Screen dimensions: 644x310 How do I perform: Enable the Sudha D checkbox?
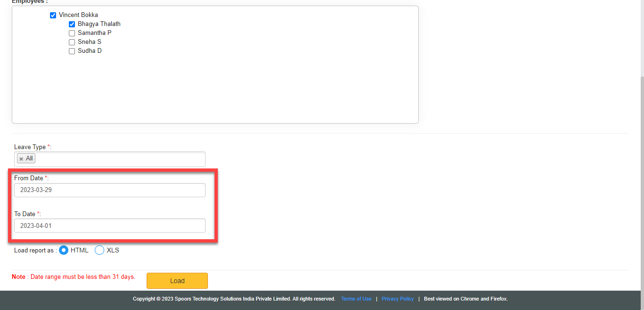click(x=72, y=51)
